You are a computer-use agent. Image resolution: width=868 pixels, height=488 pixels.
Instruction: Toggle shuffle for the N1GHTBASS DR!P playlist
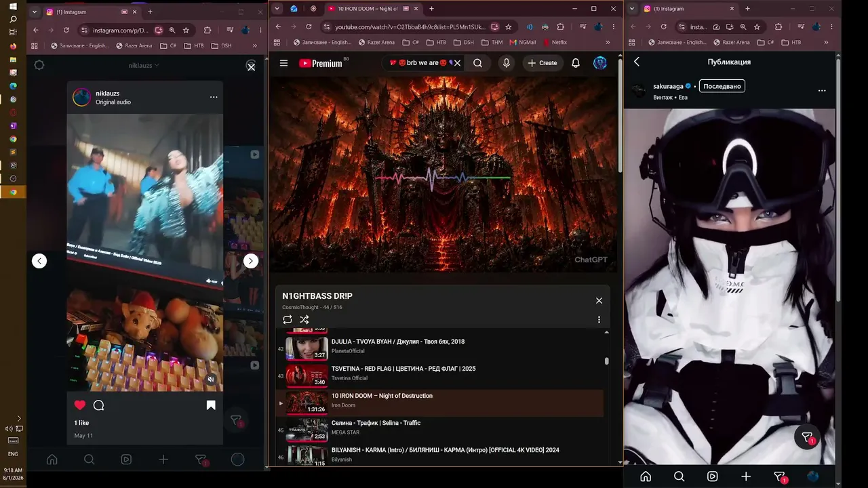coord(304,319)
